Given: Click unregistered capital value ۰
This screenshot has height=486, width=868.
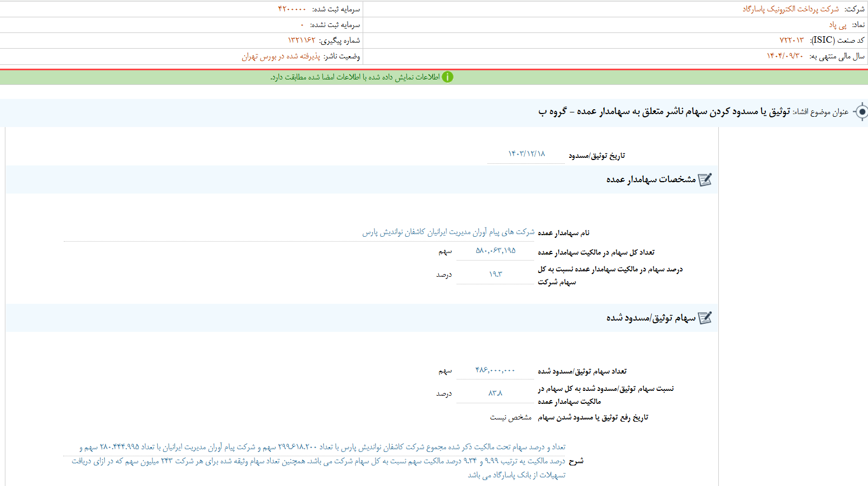Looking at the screenshot, I should coord(302,24).
